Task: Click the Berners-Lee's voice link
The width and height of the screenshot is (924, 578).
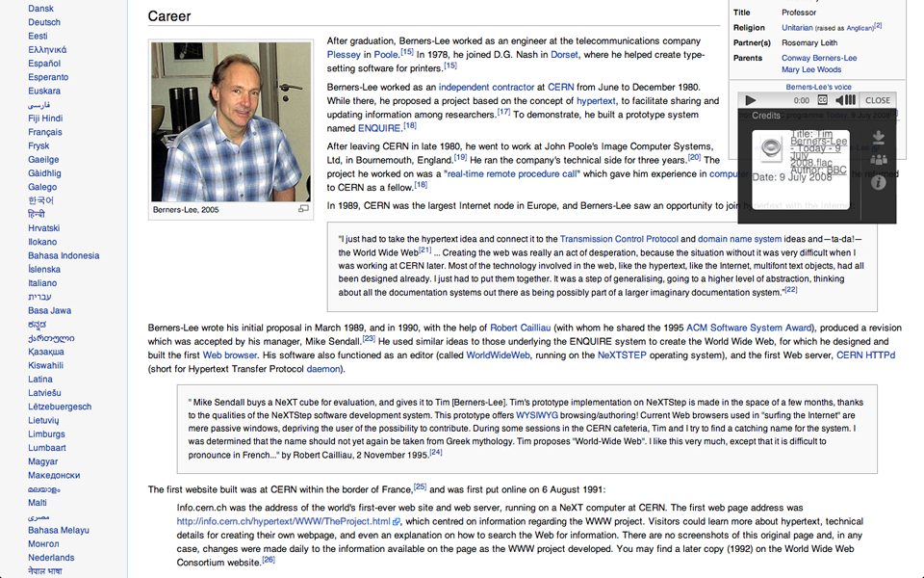Action: [x=818, y=86]
